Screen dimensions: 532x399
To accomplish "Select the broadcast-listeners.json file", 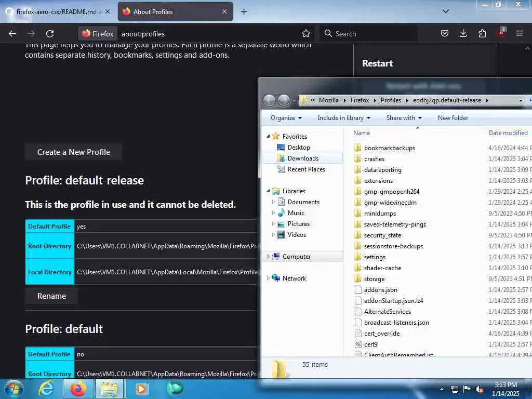I will [396, 322].
